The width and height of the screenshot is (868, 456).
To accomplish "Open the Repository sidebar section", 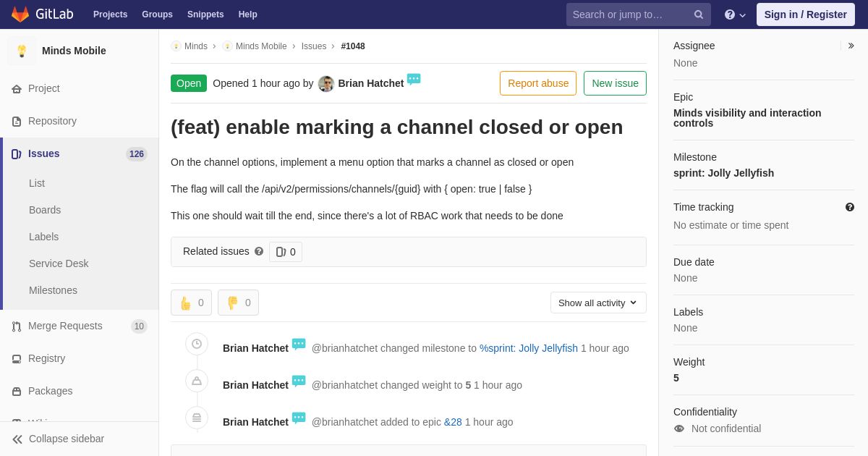I will tap(52, 121).
